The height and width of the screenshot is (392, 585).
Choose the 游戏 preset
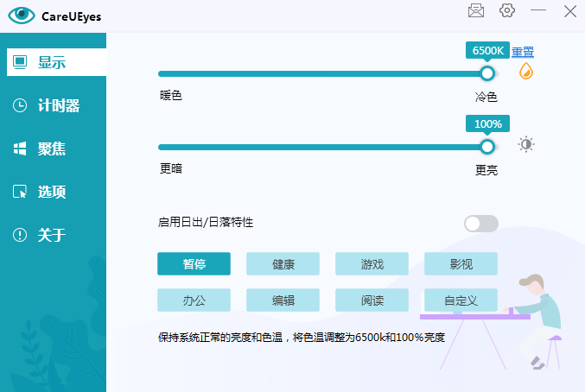pos(372,264)
